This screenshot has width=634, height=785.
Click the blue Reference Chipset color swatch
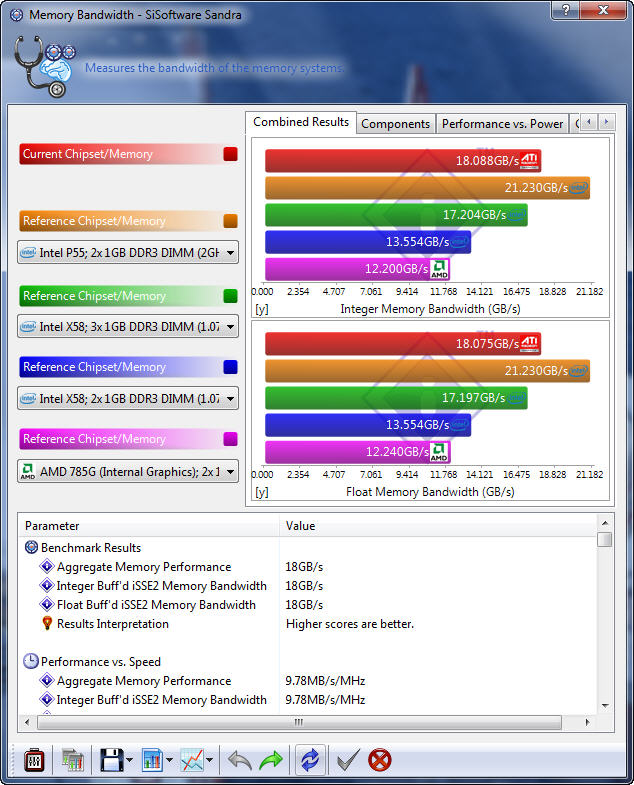(230, 367)
